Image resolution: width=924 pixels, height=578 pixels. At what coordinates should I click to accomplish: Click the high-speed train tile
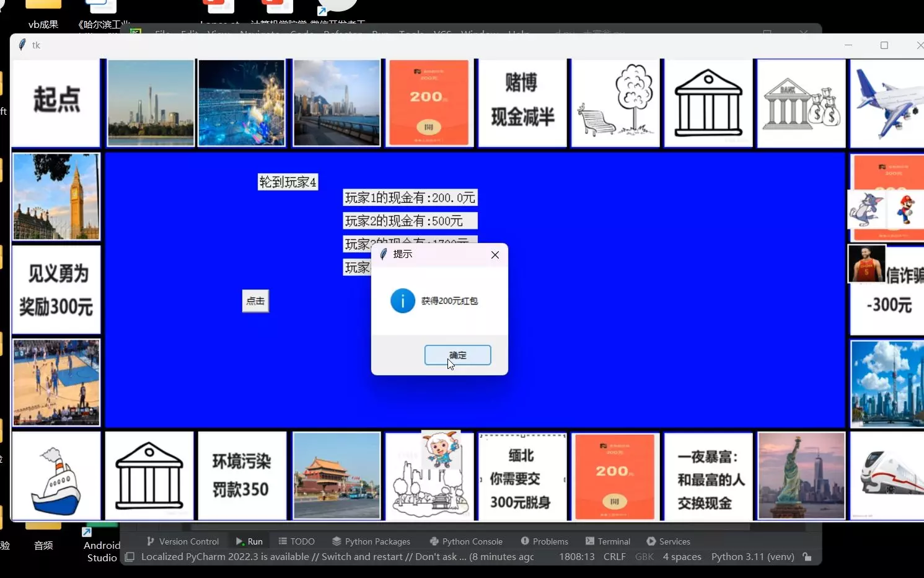887,476
